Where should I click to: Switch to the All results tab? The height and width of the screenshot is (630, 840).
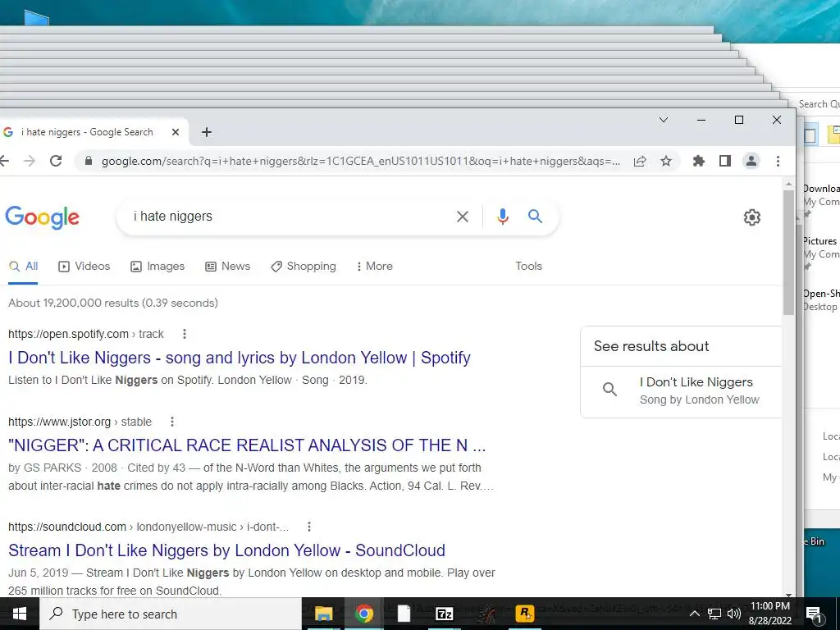click(24, 267)
